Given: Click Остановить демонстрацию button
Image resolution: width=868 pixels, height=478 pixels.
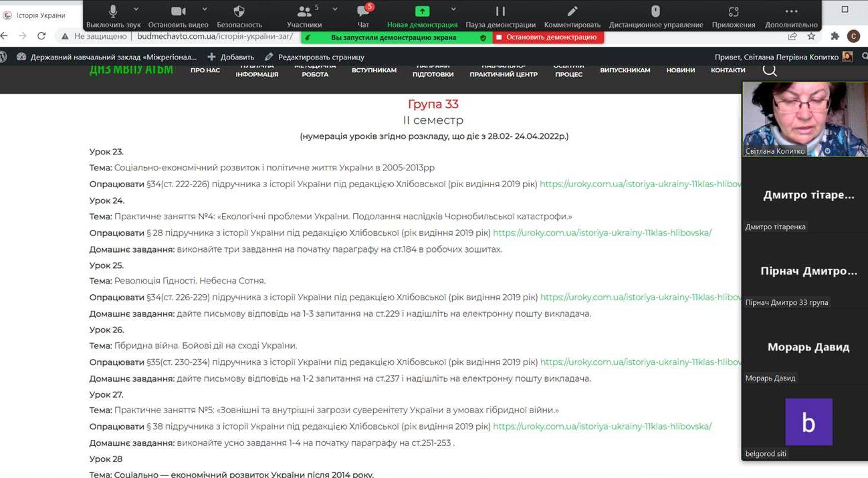Looking at the screenshot, I should tap(548, 37).
